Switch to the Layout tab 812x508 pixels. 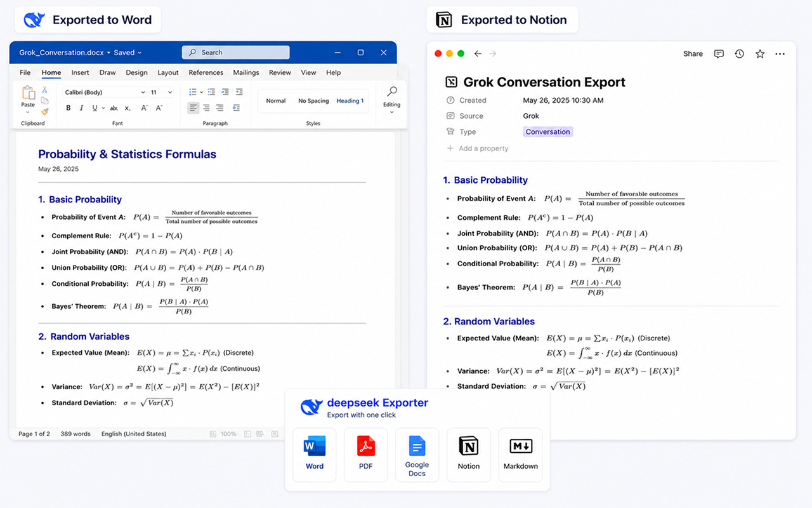click(168, 72)
